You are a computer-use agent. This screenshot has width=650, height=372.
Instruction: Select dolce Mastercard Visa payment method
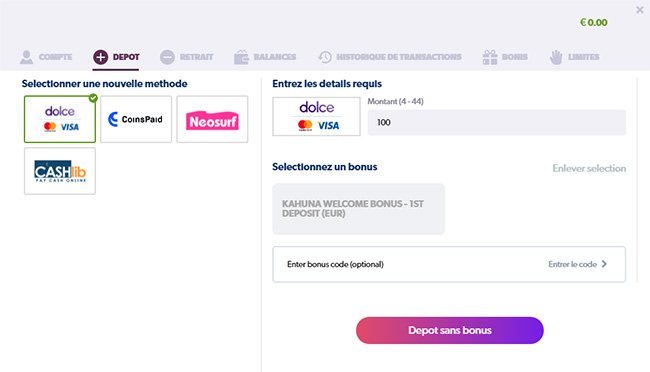(x=60, y=119)
